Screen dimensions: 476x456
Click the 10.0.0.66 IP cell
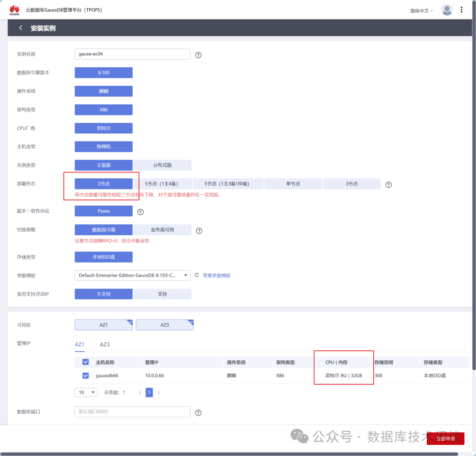(x=155, y=376)
